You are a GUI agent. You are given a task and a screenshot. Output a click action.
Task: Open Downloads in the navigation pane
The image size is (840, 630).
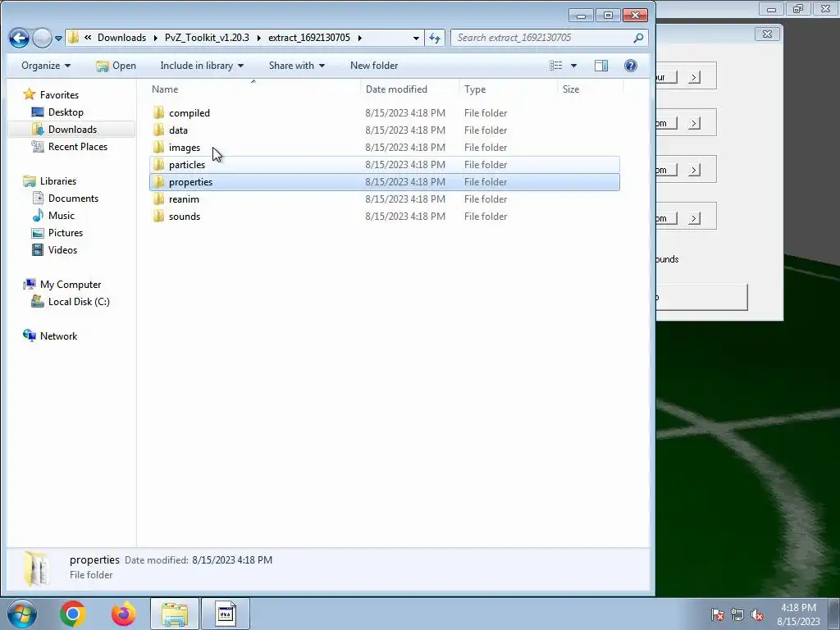click(x=72, y=129)
